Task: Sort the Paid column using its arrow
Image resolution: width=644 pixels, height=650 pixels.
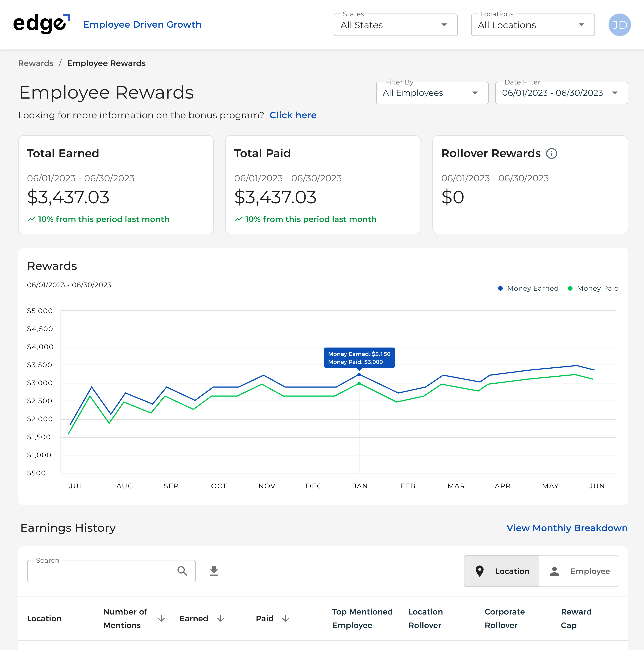Action: coord(286,618)
